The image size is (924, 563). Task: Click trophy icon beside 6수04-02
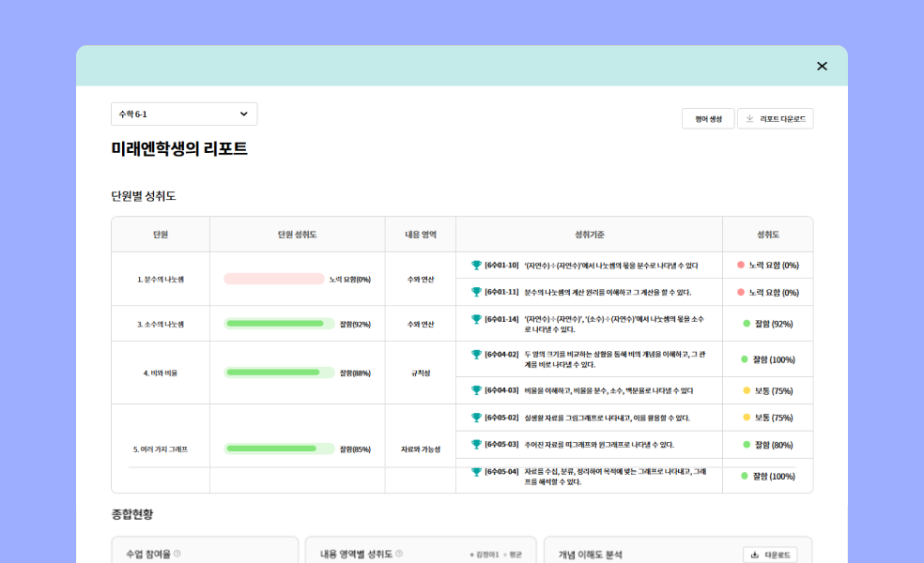pyautogui.click(x=476, y=355)
